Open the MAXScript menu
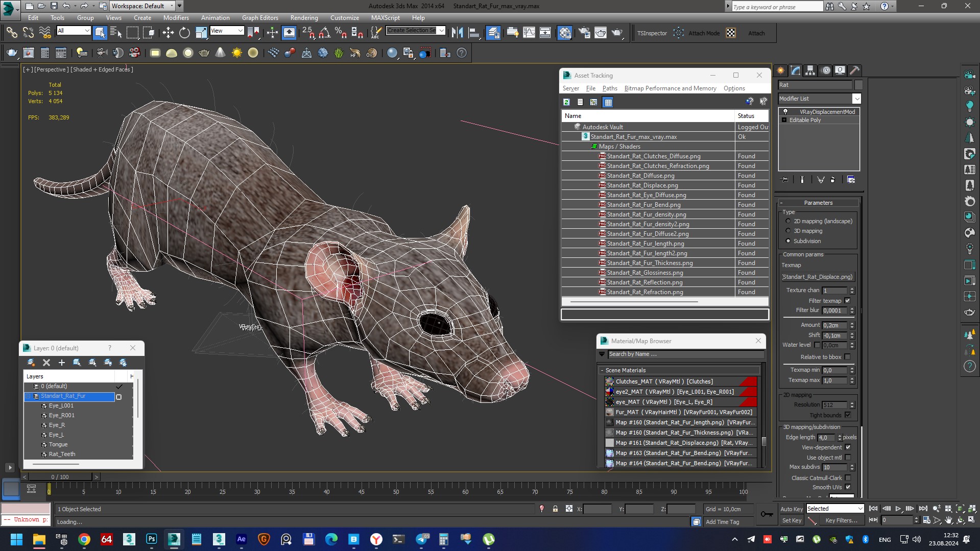The height and width of the screenshot is (551, 980). pyautogui.click(x=385, y=18)
